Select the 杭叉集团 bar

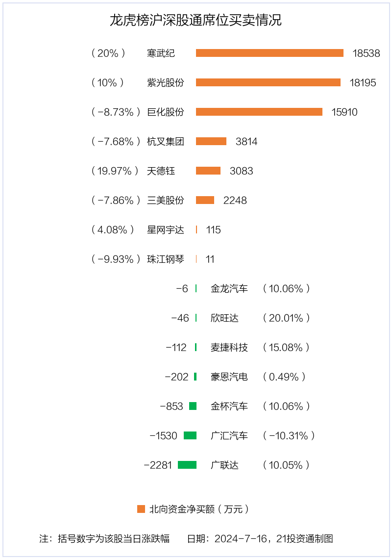(x=211, y=141)
